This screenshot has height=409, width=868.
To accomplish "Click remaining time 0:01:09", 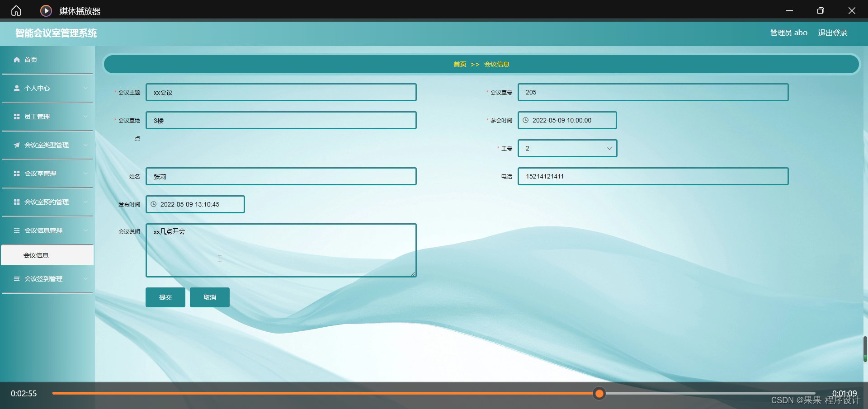I will click(844, 394).
